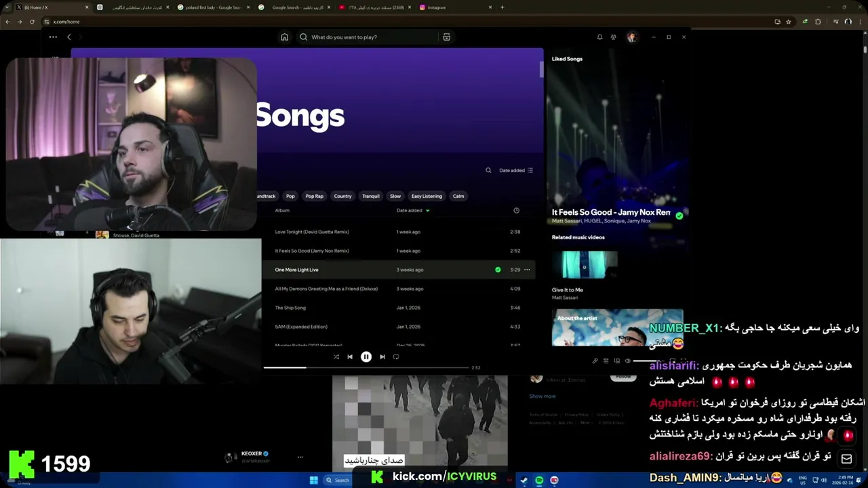Open the Give It to Me video thumbnail
The height and width of the screenshot is (488, 868).
click(585, 264)
